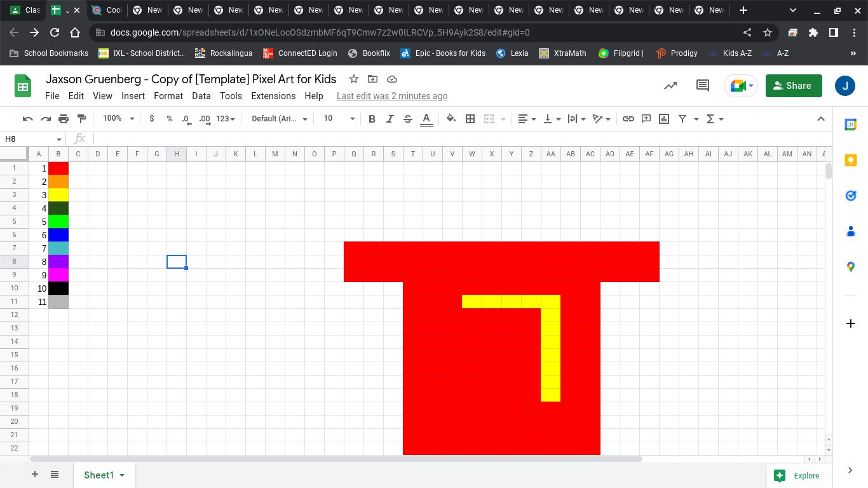868x488 pixels.
Task: Open the Format menu
Action: tap(168, 96)
